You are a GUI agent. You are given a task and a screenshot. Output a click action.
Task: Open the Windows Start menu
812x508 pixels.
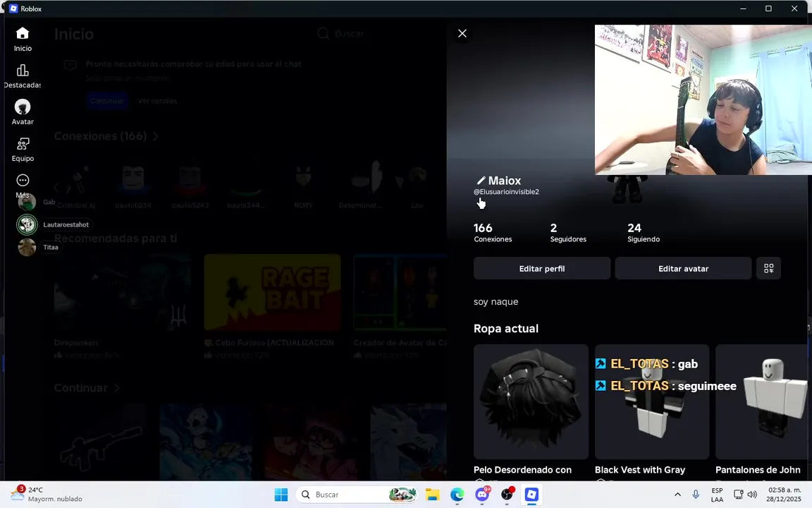click(x=281, y=495)
